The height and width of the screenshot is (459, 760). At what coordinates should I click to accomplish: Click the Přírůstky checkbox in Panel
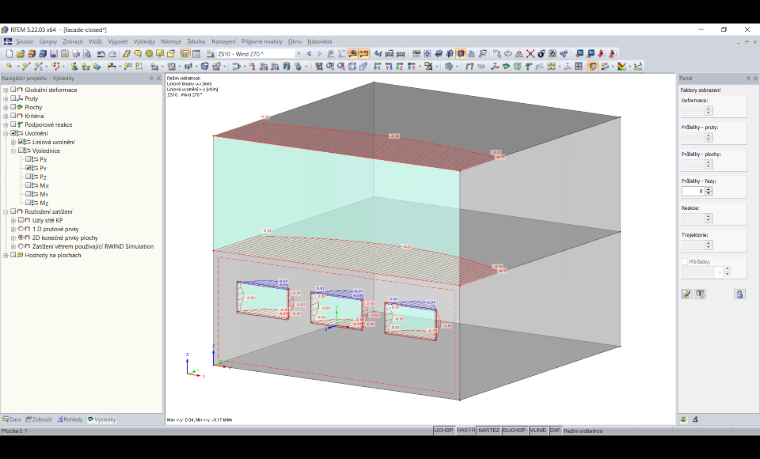(685, 262)
